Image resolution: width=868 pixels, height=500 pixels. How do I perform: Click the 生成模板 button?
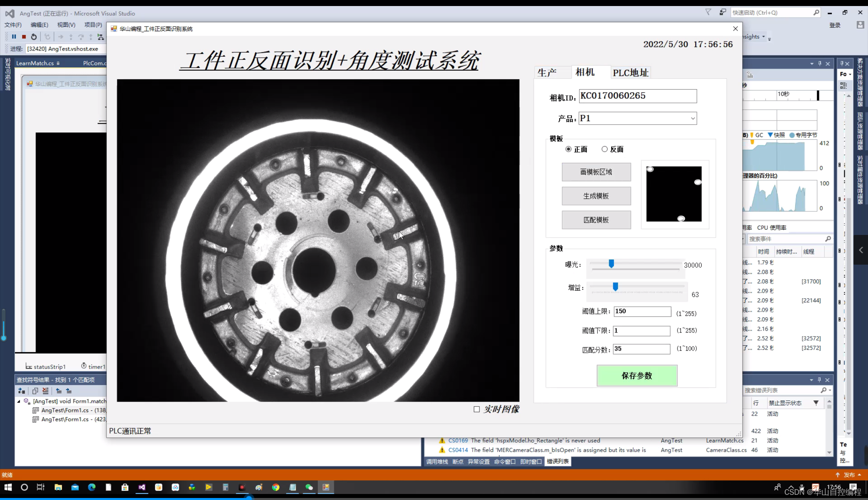tap(596, 196)
